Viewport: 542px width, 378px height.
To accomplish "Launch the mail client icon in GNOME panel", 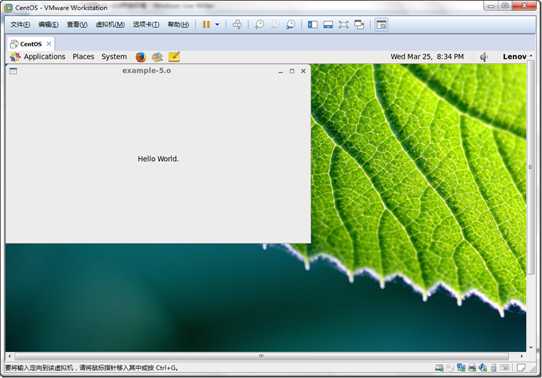I will point(157,57).
